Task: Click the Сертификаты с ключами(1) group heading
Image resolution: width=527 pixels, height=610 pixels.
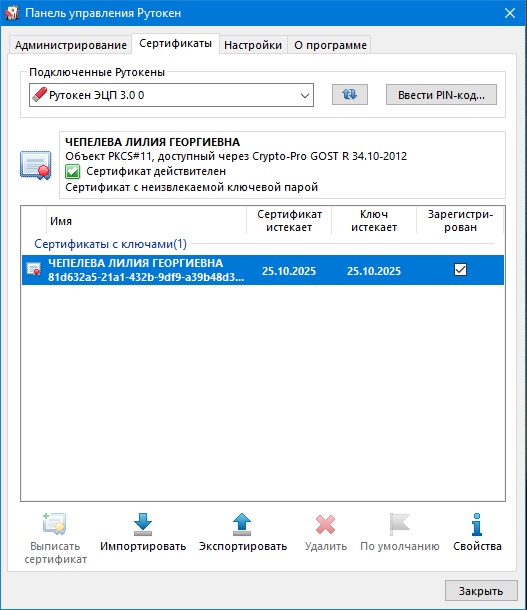Action: [x=110, y=244]
